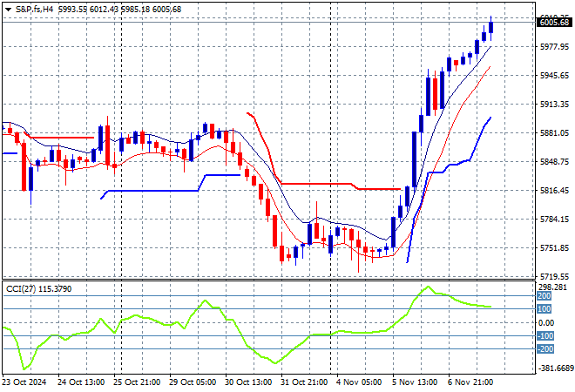Click the 5719.55 price axis label
The height and width of the screenshot is (392, 575).
coord(554,275)
